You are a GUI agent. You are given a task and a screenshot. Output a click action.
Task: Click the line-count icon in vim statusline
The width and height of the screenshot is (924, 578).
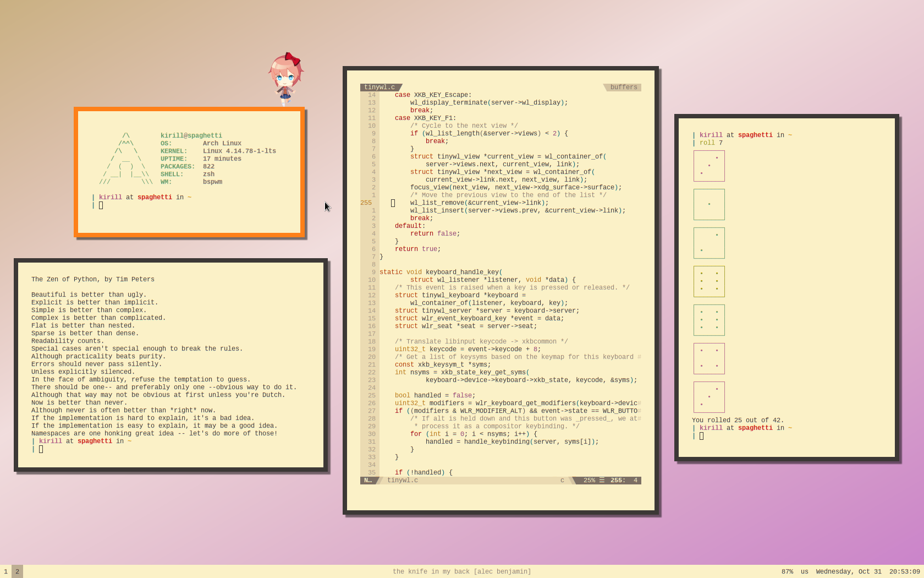click(x=602, y=481)
